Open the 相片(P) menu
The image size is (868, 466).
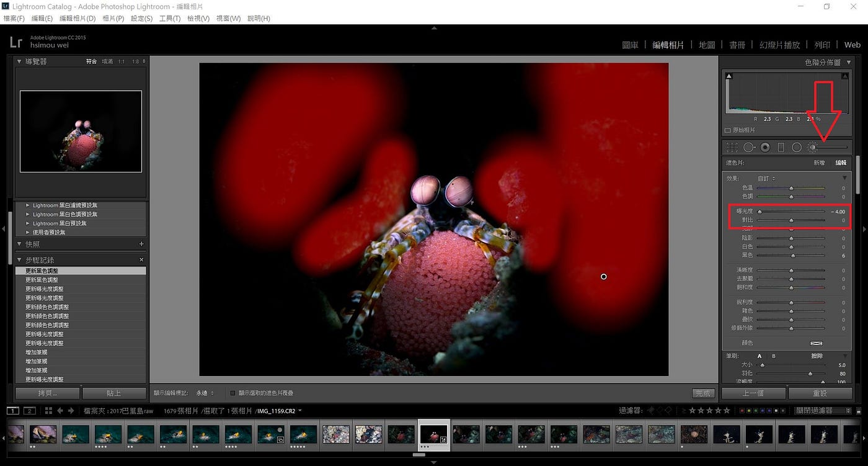tap(112, 19)
